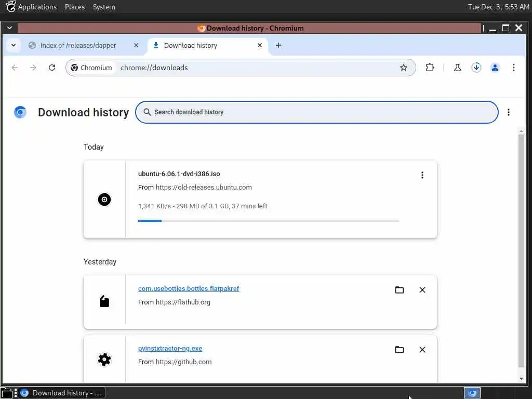The height and width of the screenshot is (399, 532).
Task: Click scrollbar up arrow
Action: (x=521, y=131)
